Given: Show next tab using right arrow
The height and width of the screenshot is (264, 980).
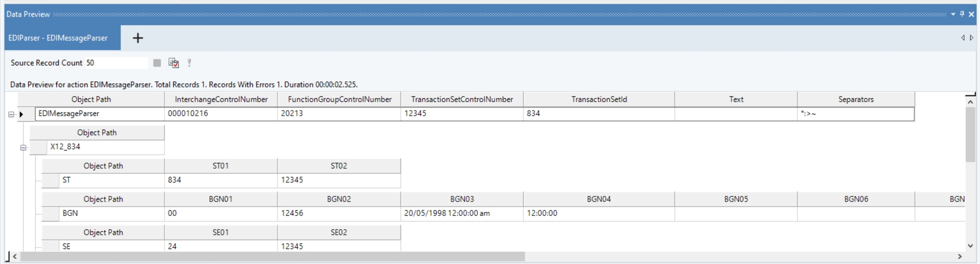Looking at the screenshot, I should pos(971,38).
